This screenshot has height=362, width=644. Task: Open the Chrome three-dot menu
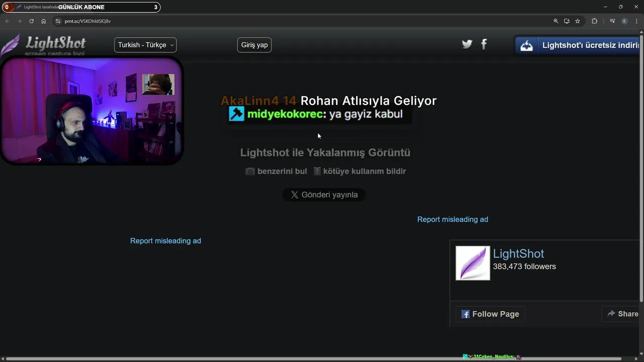coord(636,21)
